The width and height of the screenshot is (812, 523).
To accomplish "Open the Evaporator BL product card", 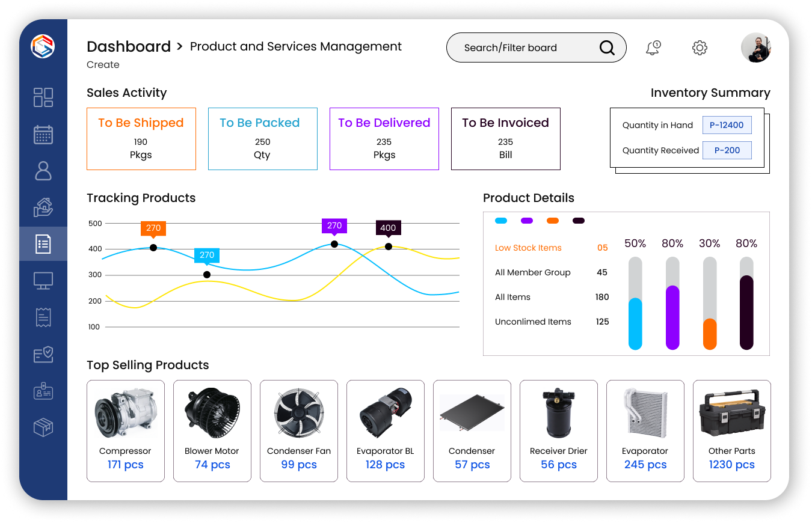I will (386, 431).
